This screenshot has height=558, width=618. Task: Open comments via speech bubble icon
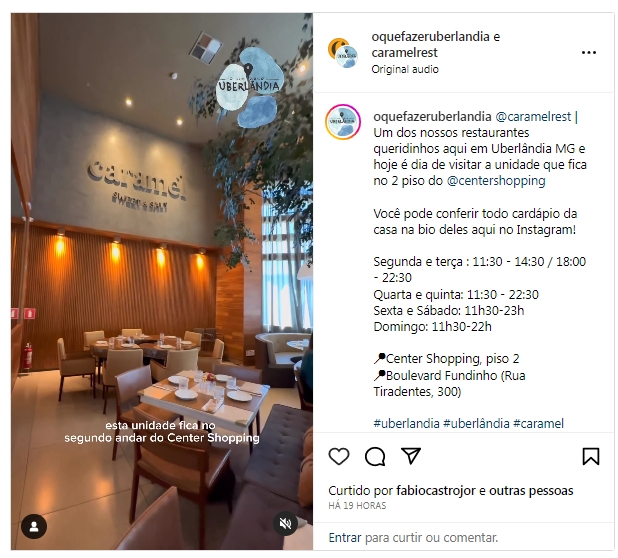click(375, 456)
